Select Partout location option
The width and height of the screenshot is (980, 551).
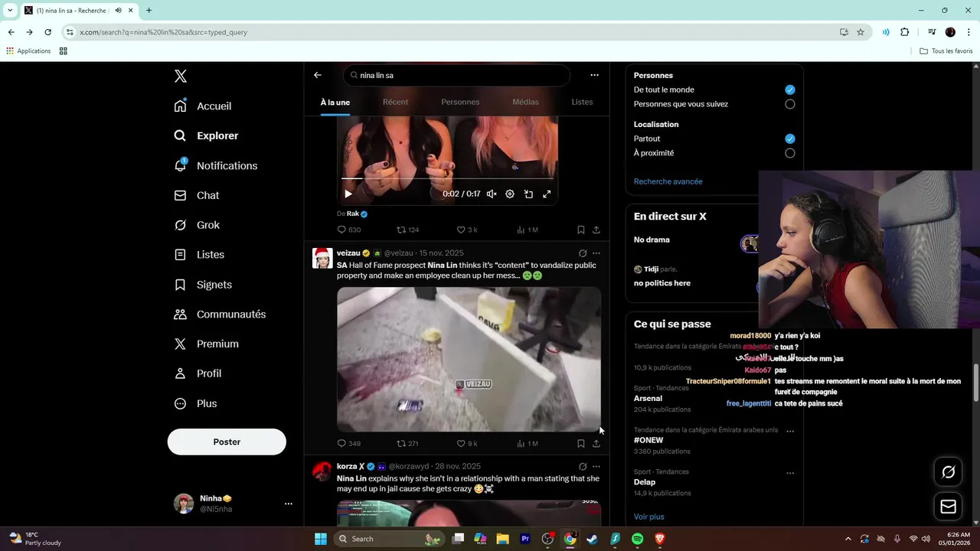click(790, 139)
